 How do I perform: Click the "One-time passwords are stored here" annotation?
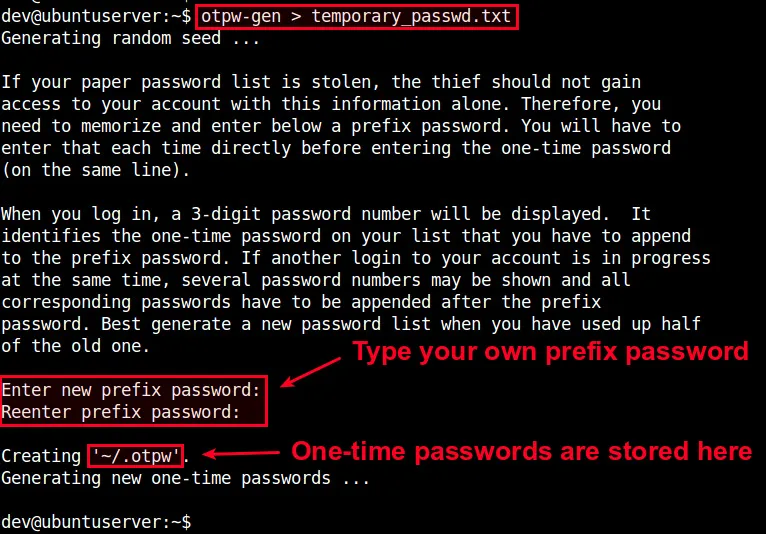click(x=521, y=451)
